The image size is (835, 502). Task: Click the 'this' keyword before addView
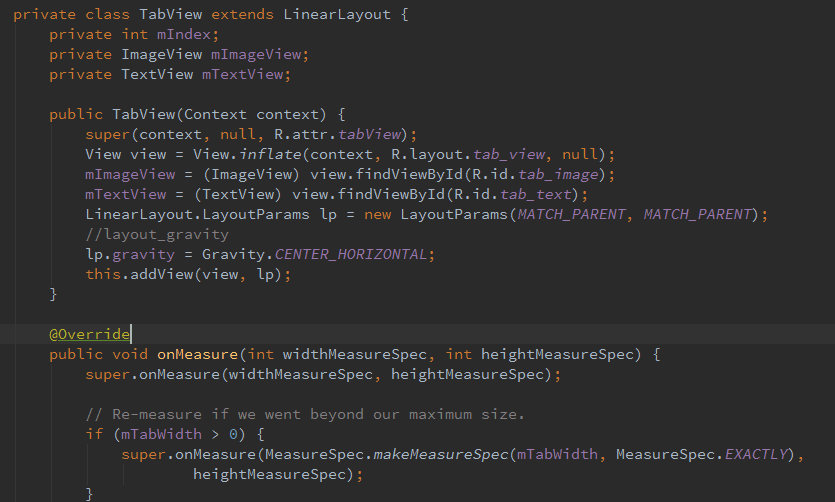click(103, 274)
